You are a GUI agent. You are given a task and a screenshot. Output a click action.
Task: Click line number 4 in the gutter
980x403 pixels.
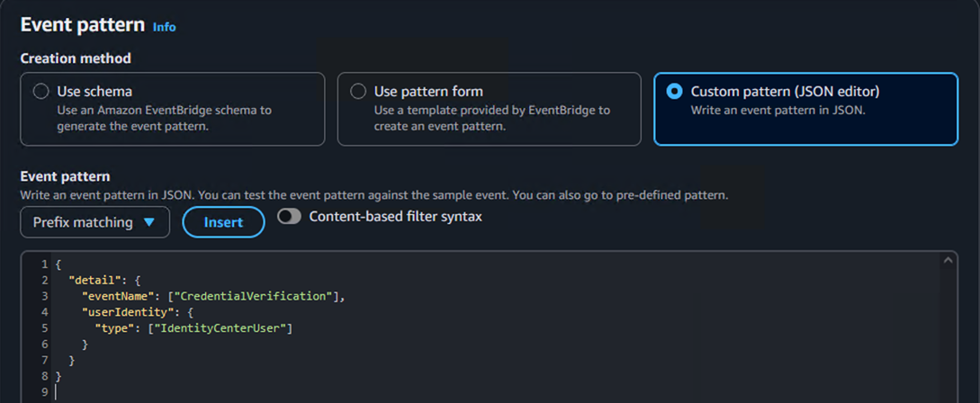click(43, 312)
